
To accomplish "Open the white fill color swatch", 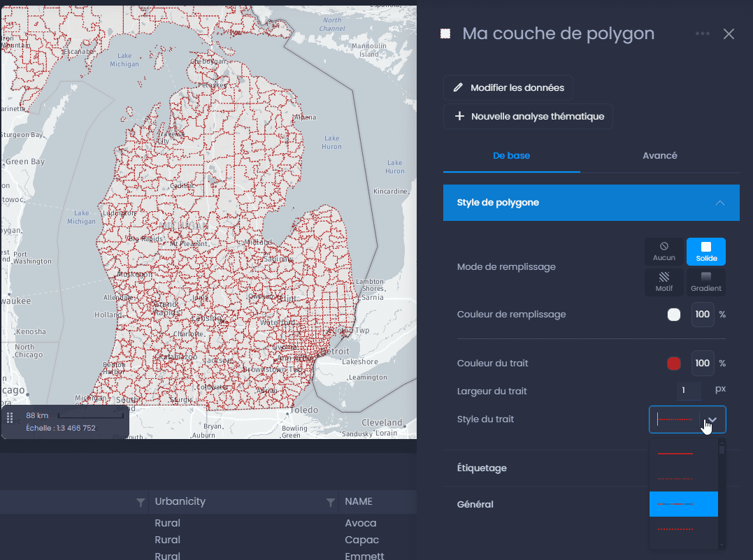I will pyautogui.click(x=674, y=315).
